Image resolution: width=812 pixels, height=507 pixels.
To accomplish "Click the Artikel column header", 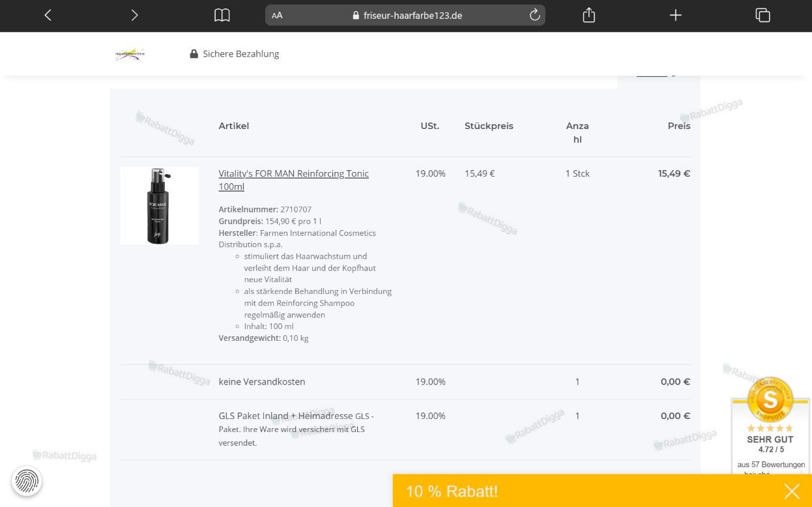I will pos(233,126).
